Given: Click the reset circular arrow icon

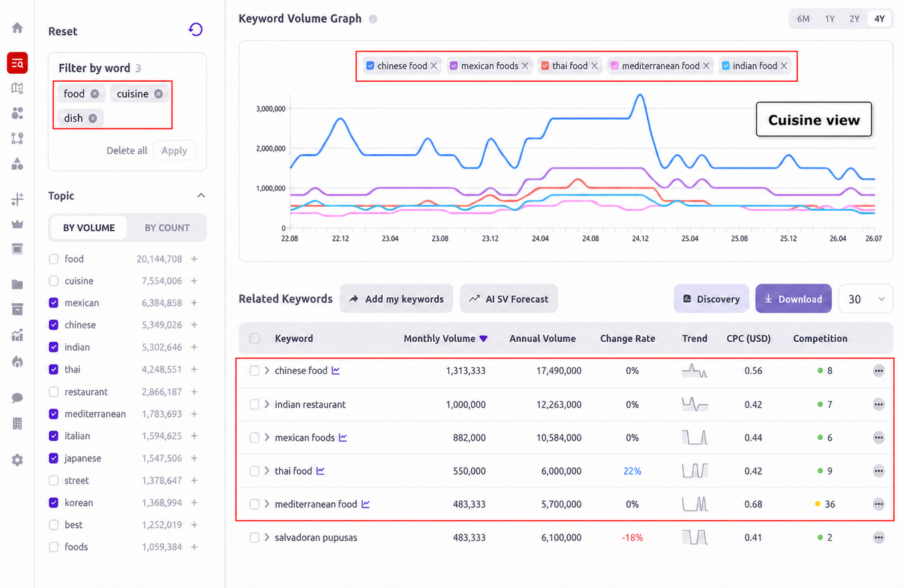Looking at the screenshot, I should click(x=196, y=30).
